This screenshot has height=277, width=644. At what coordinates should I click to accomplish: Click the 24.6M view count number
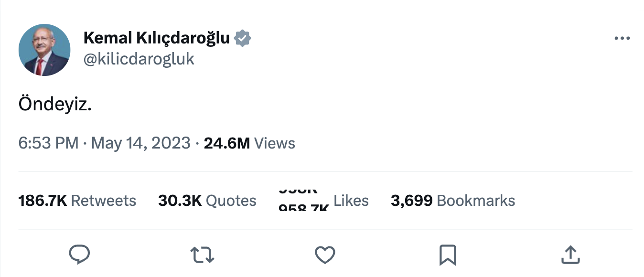click(227, 143)
